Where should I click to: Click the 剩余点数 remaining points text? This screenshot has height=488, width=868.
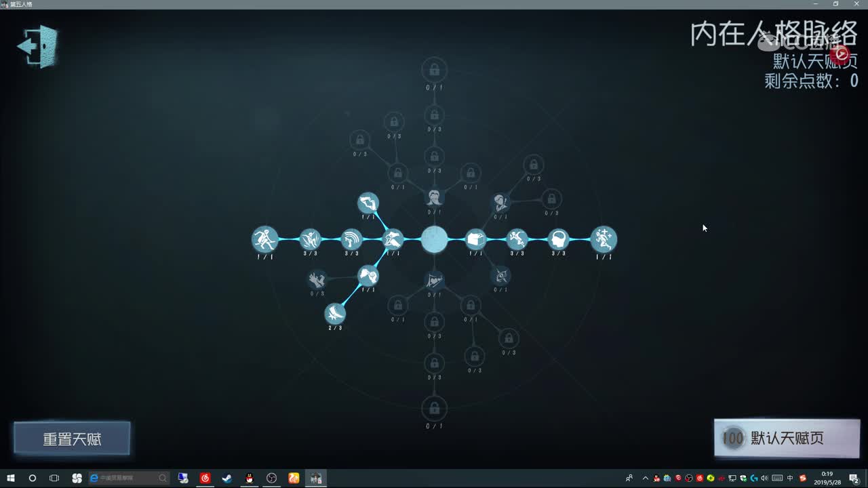click(811, 81)
